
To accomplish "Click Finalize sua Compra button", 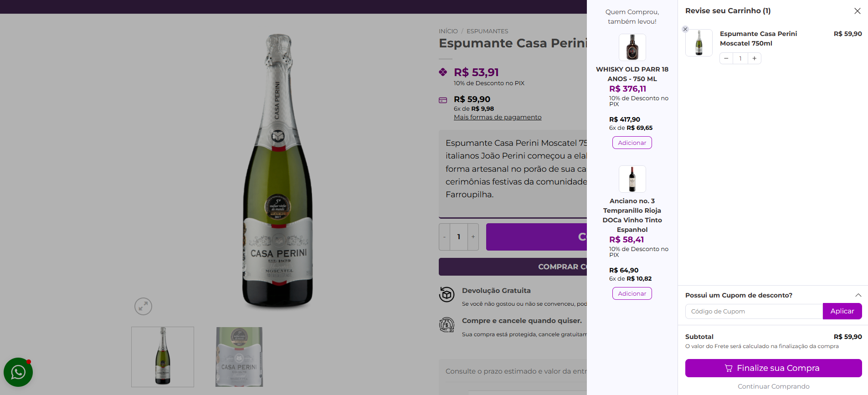I will (x=773, y=368).
